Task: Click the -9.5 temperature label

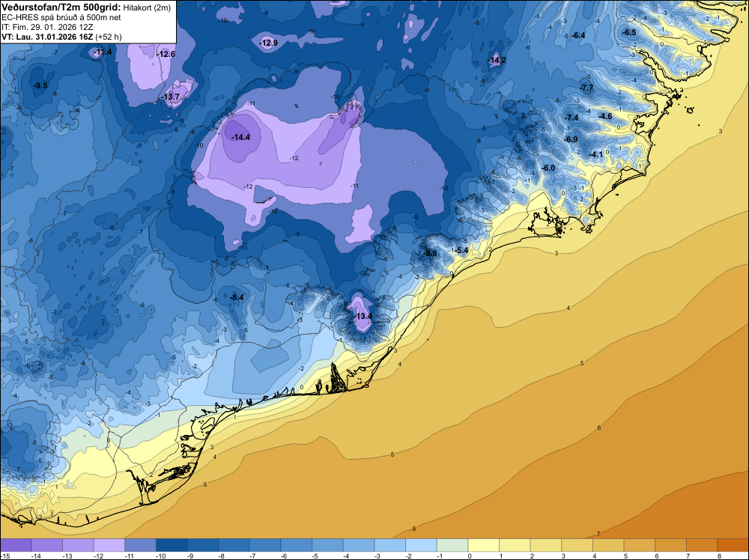Action: 40,86
